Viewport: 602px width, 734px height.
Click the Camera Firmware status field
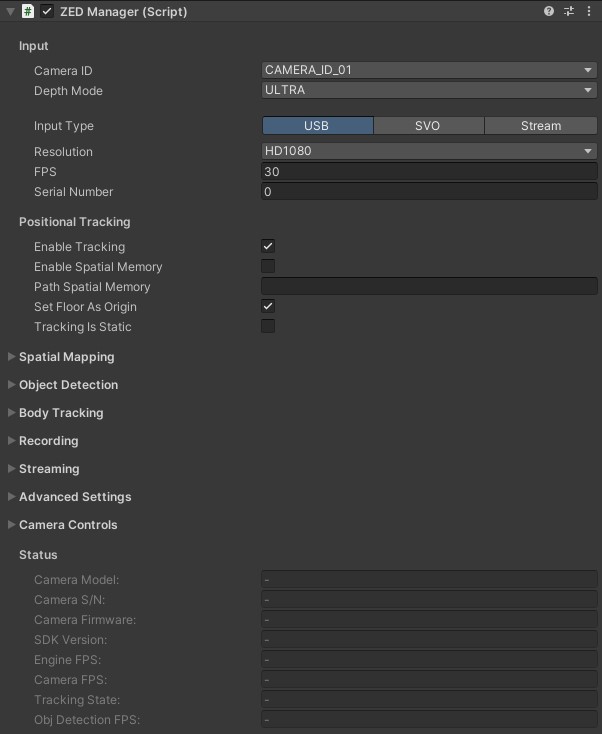point(429,620)
